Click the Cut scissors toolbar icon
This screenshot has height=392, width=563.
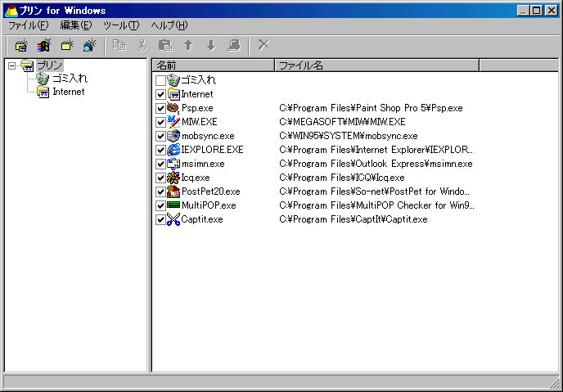click(142, 46)
